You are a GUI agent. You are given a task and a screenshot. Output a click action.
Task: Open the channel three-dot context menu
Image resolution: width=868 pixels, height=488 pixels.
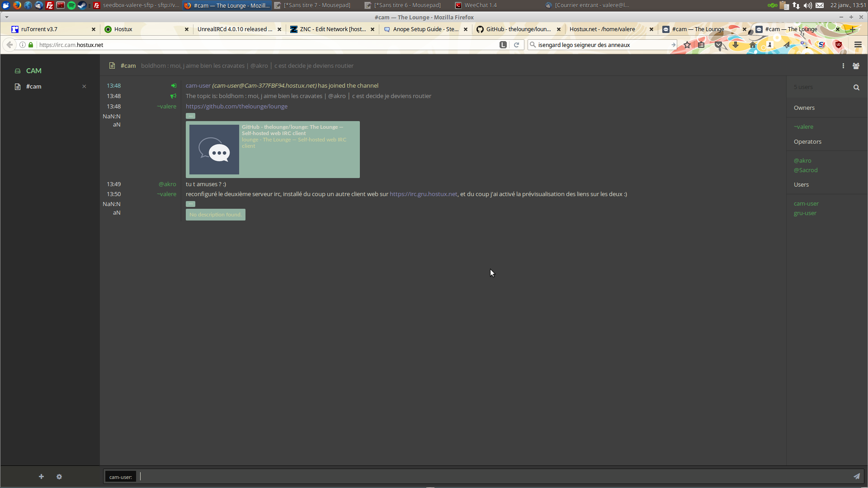coord(843,66)
